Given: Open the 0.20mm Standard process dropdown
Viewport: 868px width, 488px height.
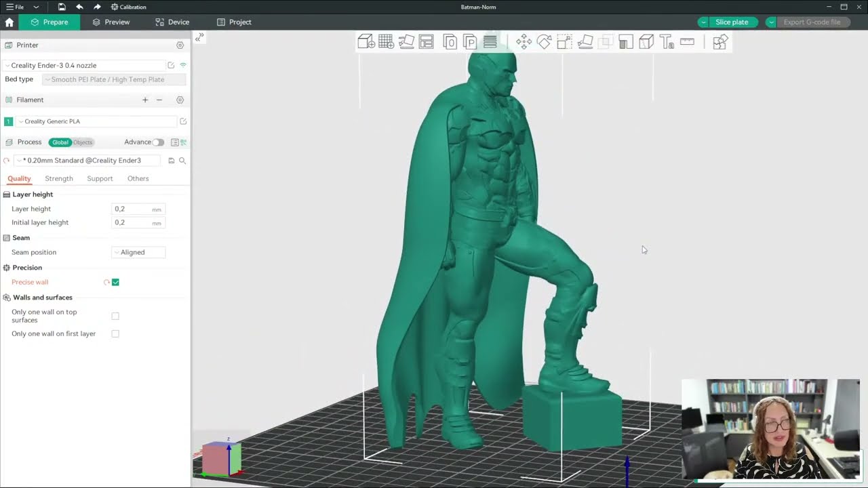Looking at the screenshot, I should click(x=87, y=161).
